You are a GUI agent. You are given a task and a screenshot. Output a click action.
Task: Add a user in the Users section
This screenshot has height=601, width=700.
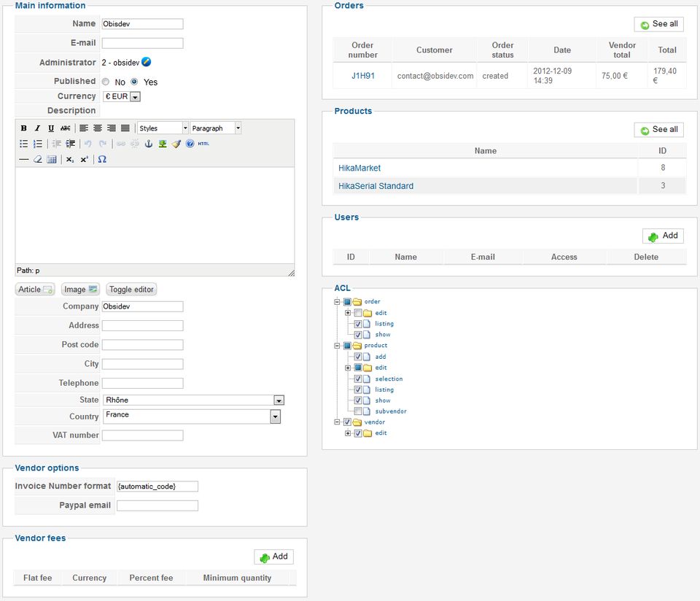(x=663, y=236)
